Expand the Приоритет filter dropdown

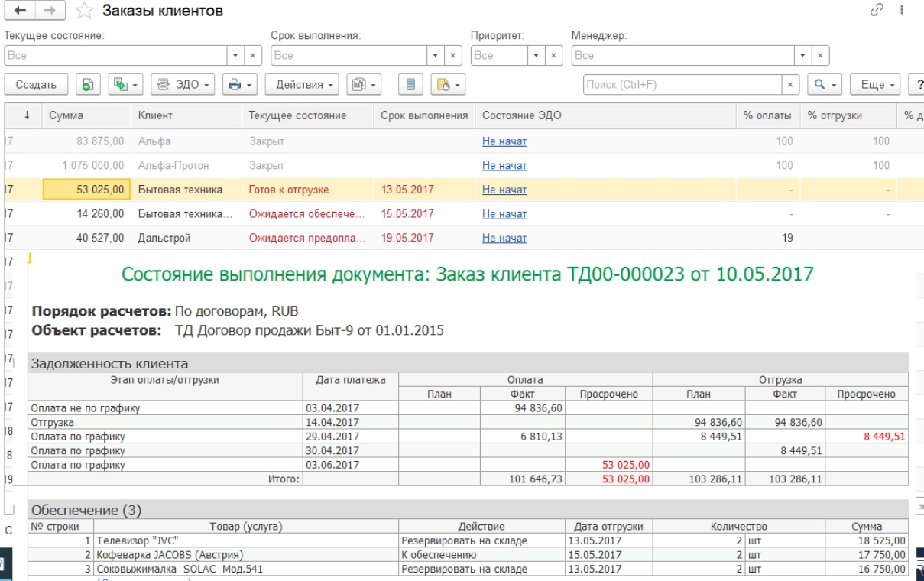pyautogui.click(x=536, y=56)
